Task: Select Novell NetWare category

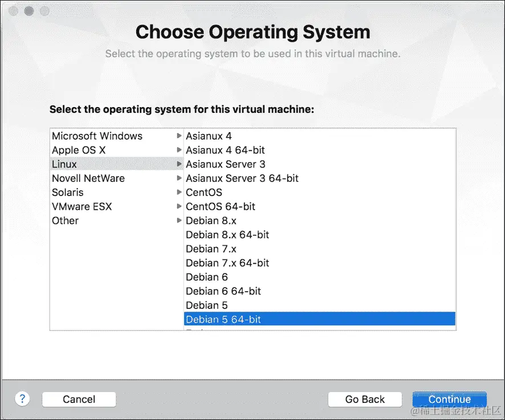Action: [x=117, y=178]
